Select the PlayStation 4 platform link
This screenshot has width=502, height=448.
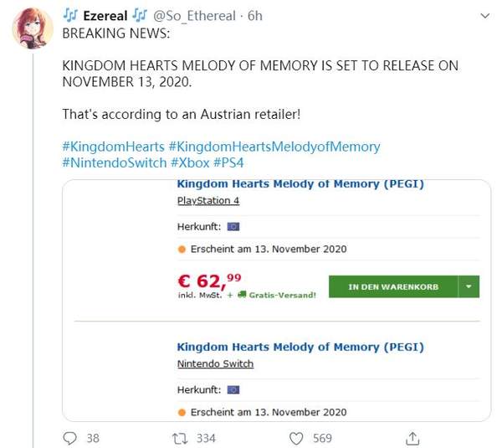click(208, 201)
